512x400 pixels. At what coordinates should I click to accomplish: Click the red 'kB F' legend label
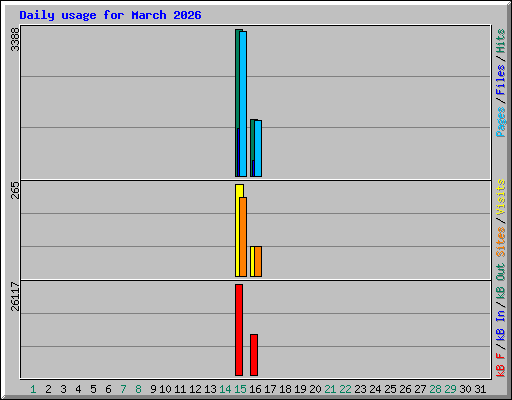(500, 365)
